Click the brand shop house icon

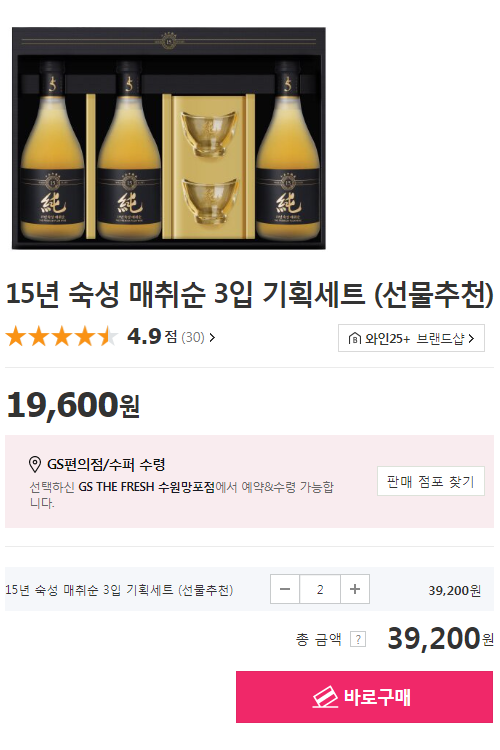[354, 339]
